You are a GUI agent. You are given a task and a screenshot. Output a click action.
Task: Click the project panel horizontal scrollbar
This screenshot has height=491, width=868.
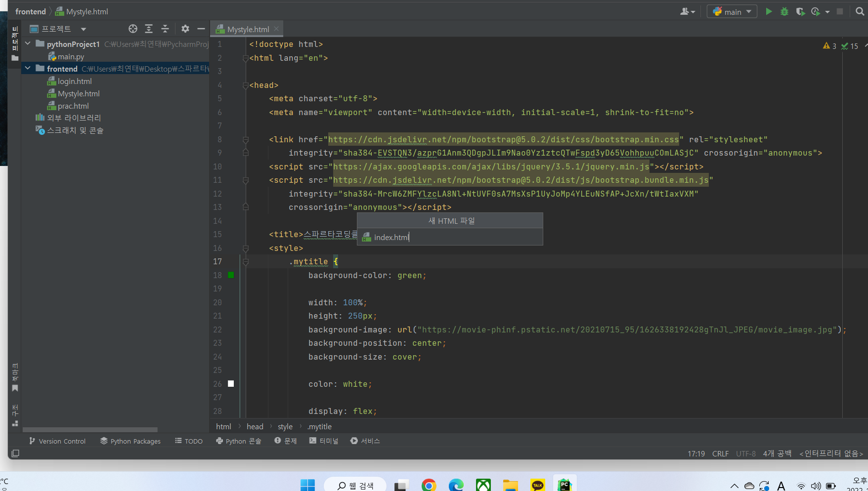[90, 430]
